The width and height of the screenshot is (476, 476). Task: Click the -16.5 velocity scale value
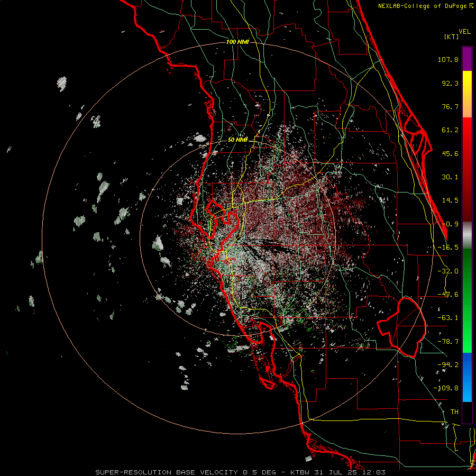(448, 248)
